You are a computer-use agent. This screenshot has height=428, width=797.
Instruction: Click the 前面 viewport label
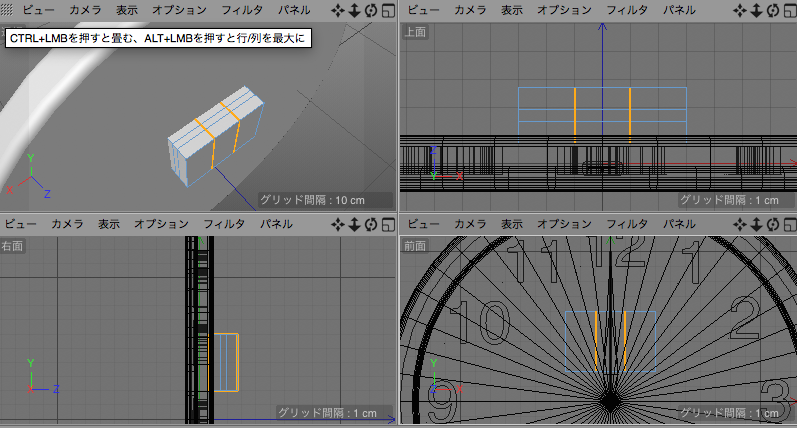[415, 246]
